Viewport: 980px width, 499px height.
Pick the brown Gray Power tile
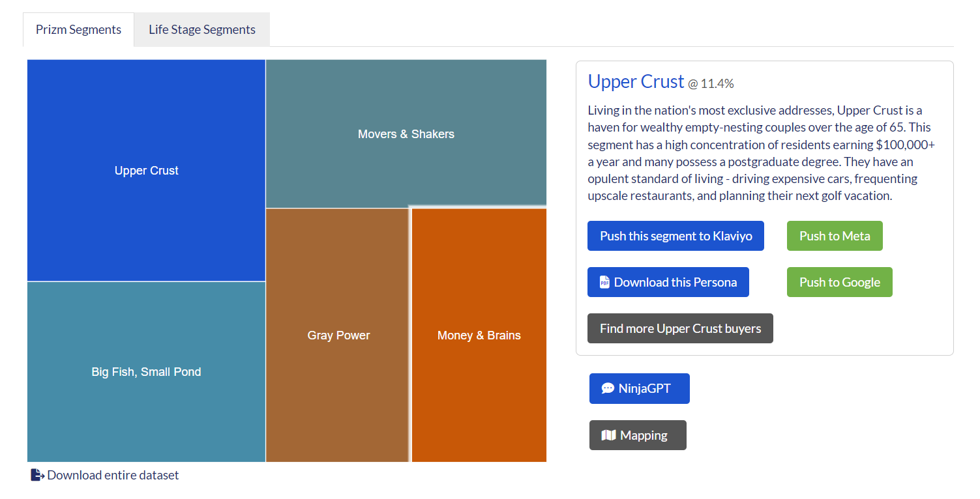338,335
